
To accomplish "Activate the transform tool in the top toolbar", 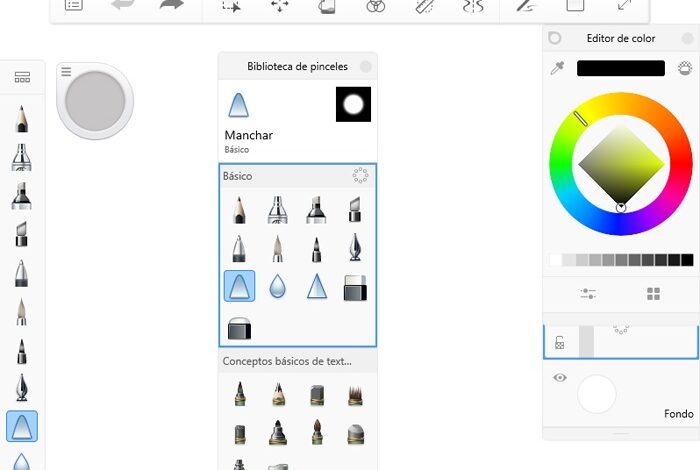I will pyautogui.click(x=280, y=6).
